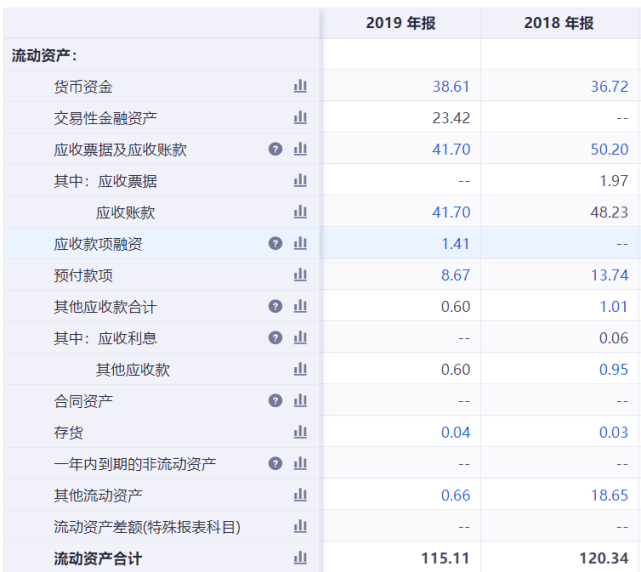The height and width of the screenshot is (572, 641).
Task: Open the chart icon for 其他流动资产
Action: pyautogui.click(x=300, y=495)
